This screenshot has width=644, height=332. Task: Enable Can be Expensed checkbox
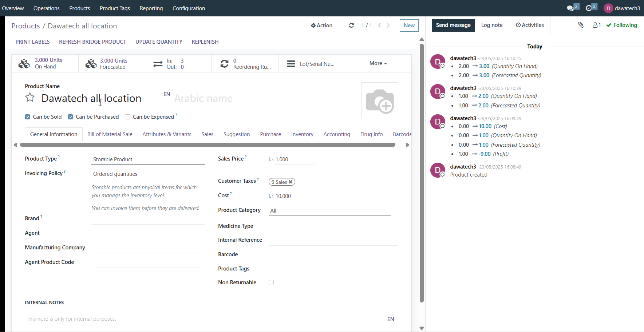click(x=127, y=117)
